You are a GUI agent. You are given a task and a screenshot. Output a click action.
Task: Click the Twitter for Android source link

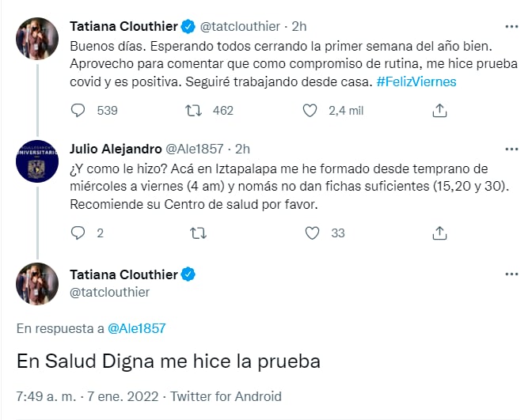click(x=226, y=396)
